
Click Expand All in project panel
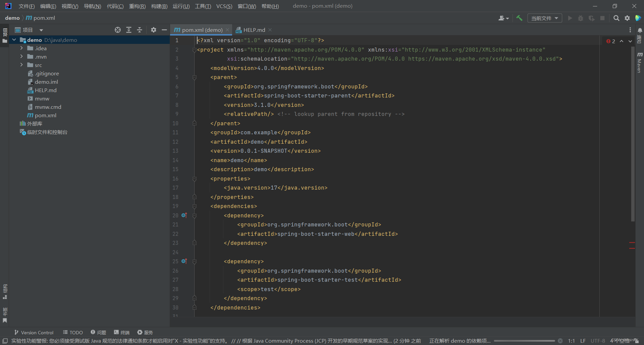tap(129, 30)
